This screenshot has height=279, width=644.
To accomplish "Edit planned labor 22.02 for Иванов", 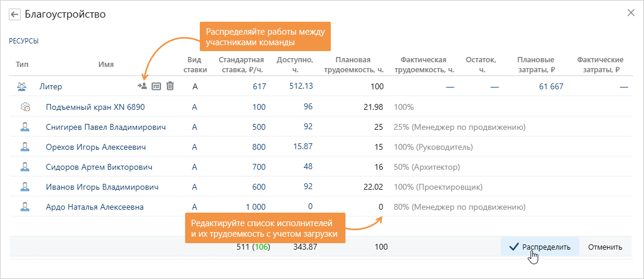I will 373,187.
